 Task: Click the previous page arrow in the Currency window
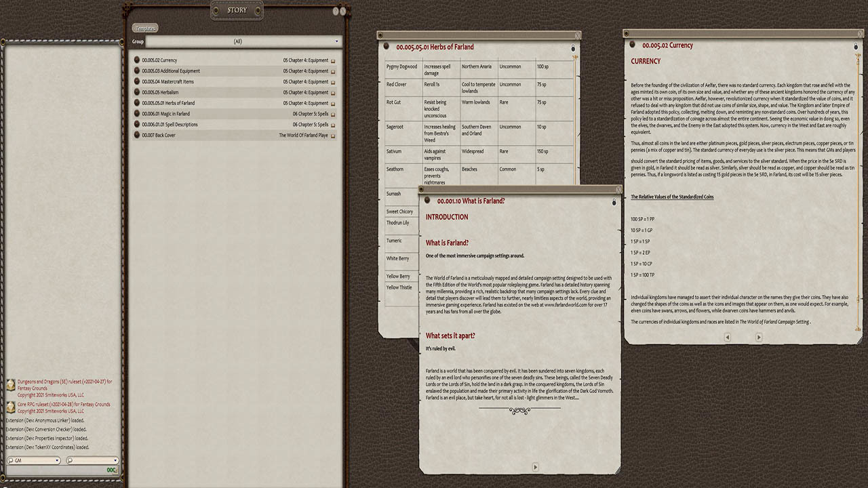point(728,337)
